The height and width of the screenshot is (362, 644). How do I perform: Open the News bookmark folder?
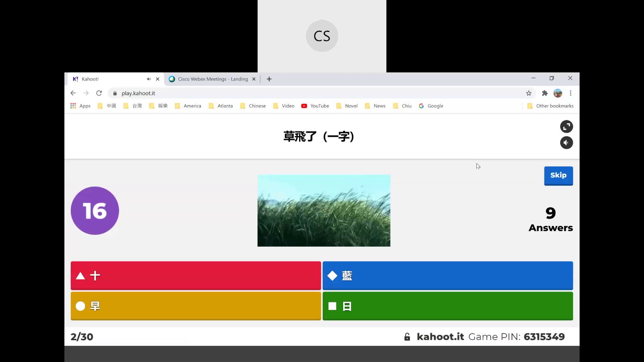click(375, 106)
